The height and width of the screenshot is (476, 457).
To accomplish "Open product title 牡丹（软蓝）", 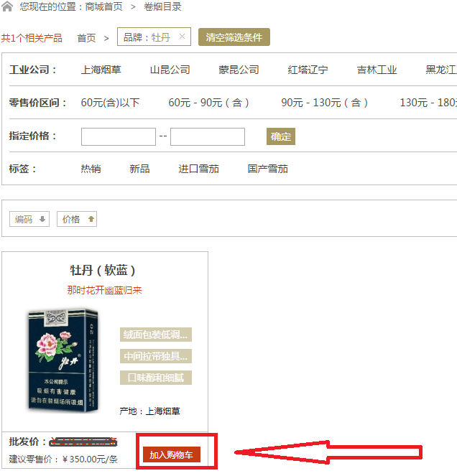I will coord(103,270).
